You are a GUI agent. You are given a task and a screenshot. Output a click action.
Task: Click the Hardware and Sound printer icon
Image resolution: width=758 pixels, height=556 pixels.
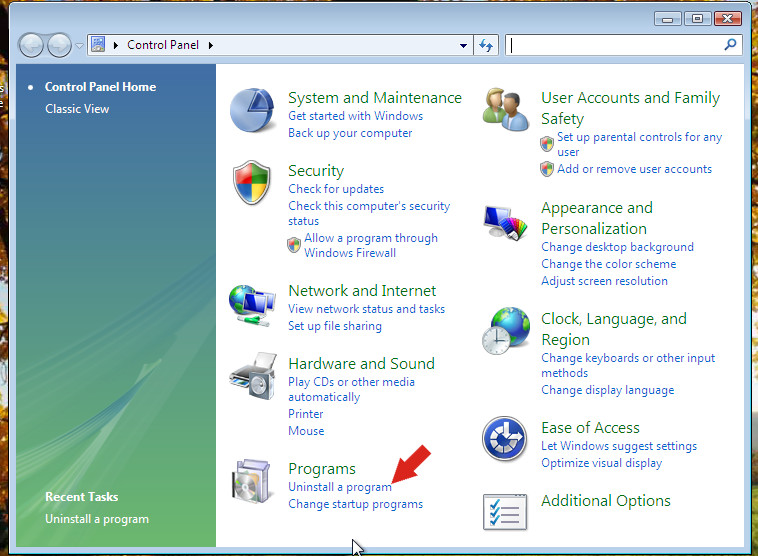[253, 376]
